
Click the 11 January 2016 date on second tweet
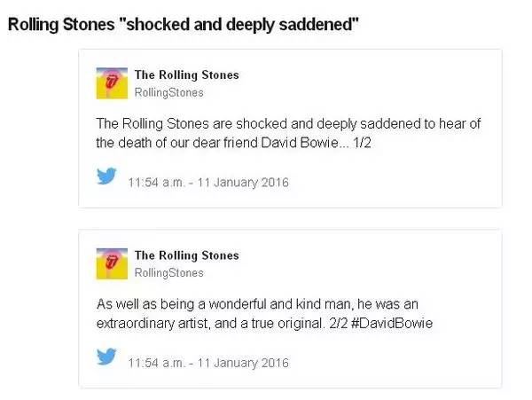(x=251, y=364)
